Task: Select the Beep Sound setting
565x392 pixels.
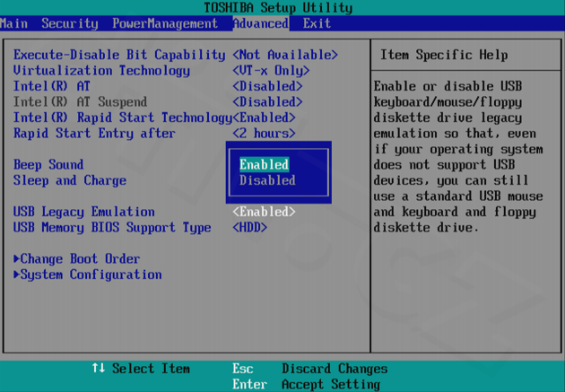Action: point(48,164)
